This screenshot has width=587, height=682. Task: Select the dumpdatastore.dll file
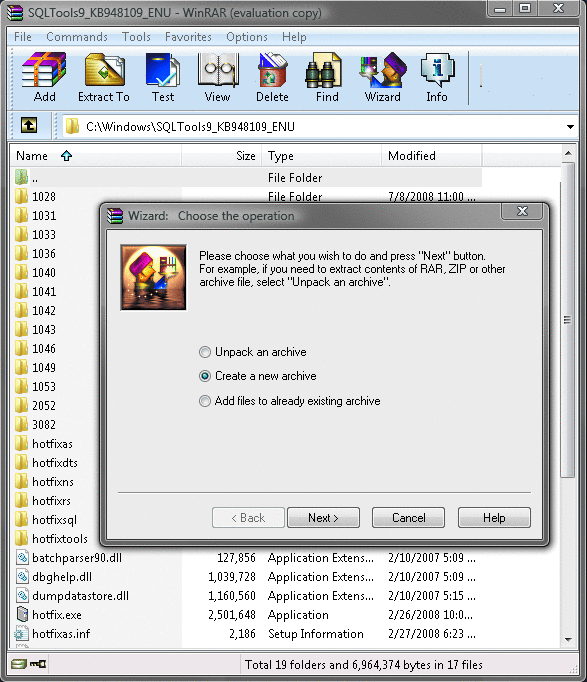72,596
